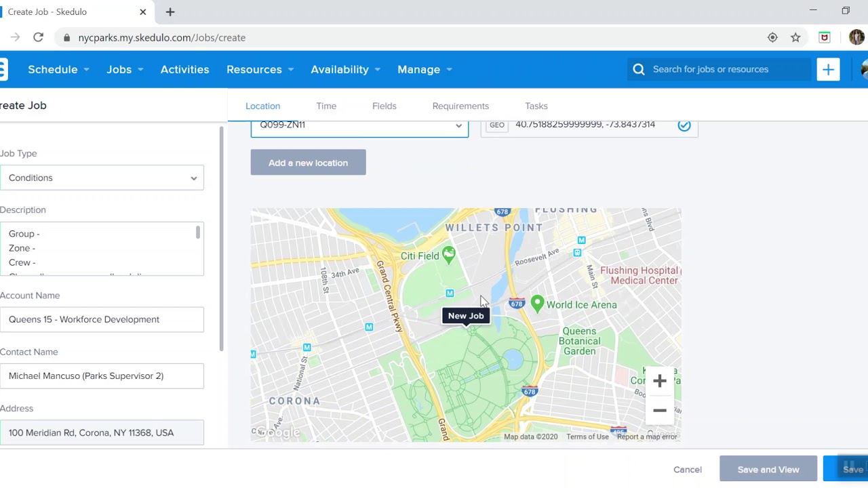Click the location access icon in address bar
The image size is (868, 488).
point(772,38)
